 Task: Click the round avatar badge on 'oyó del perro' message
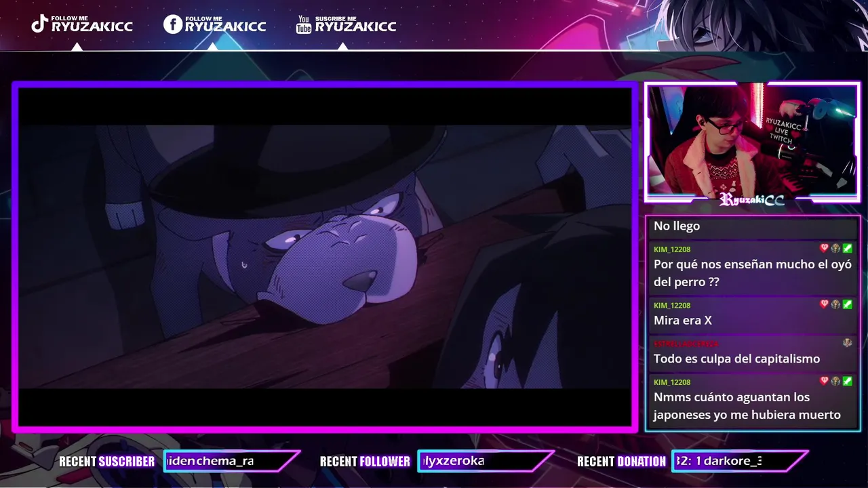(x=835, y=248)
